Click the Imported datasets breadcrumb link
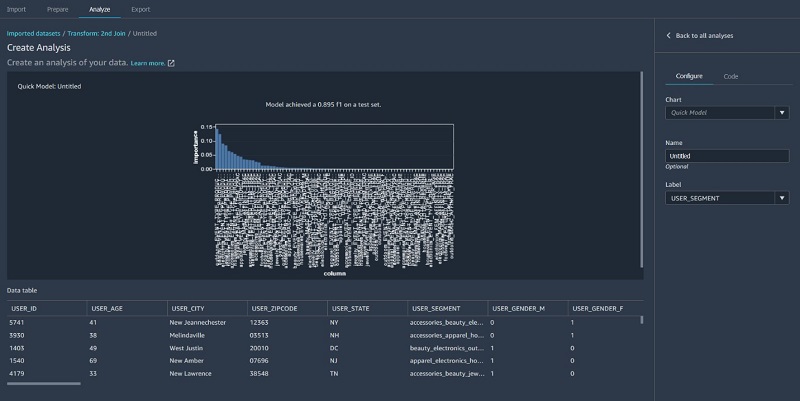Screen dimensions: 800x401 pos(33,33)
